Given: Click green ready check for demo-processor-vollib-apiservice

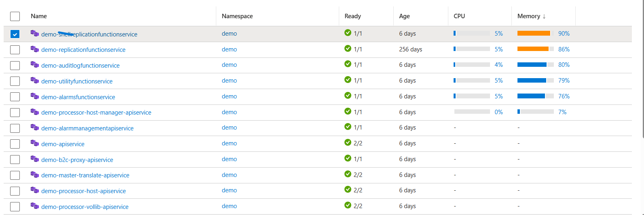Looking at the screenshot, I should click(x=348, y=205).
